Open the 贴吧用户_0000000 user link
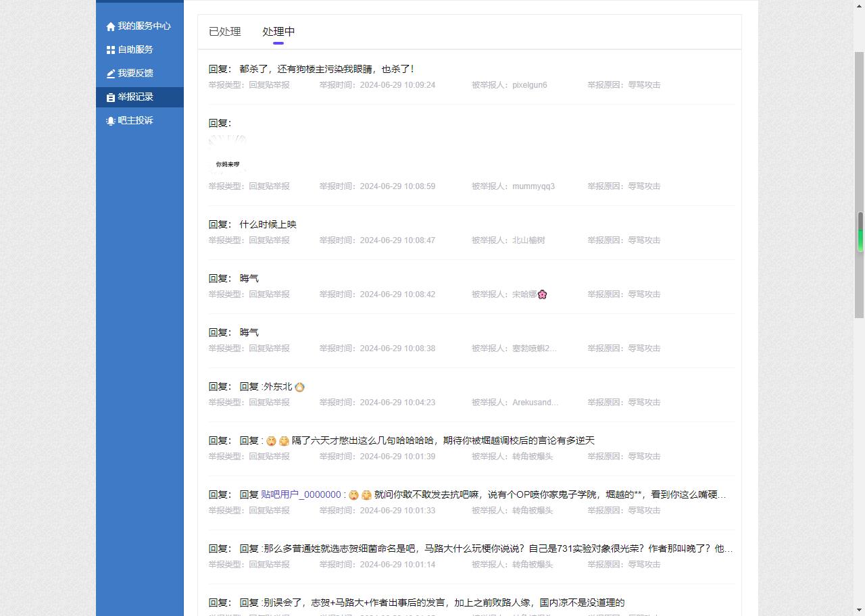Viewport: 865px width, 616px height. 301,494
